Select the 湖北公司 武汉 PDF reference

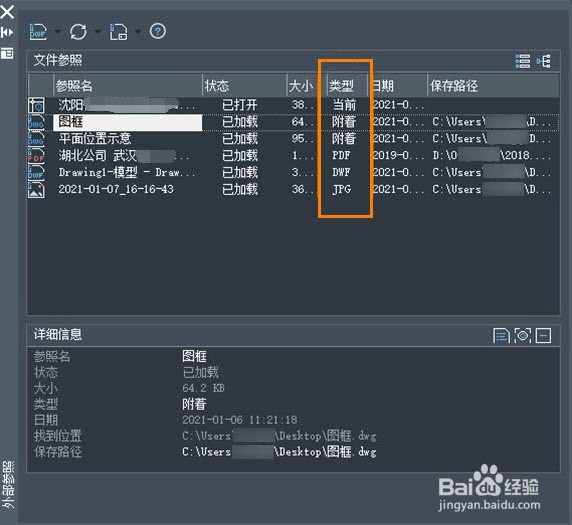[293, 156]
